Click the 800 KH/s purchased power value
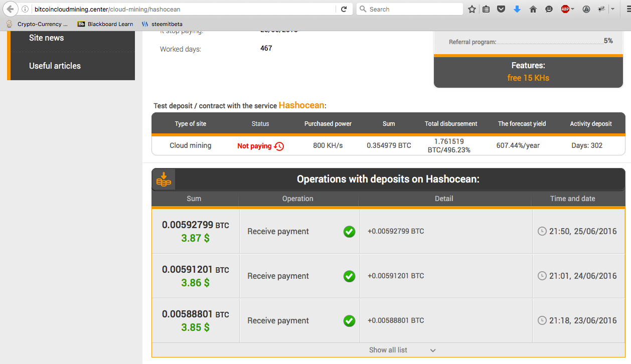This screenshot has width=631, height=364. pos(328,145)
